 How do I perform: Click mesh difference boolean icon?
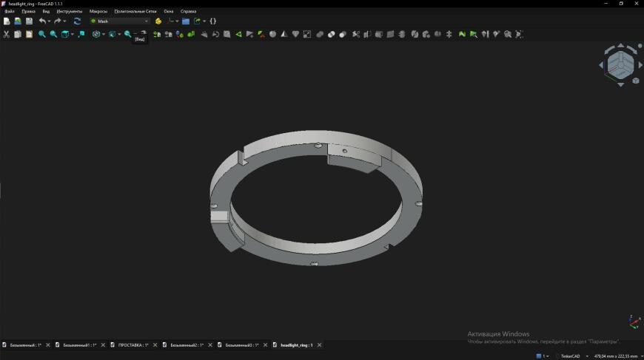coord(343,34)
